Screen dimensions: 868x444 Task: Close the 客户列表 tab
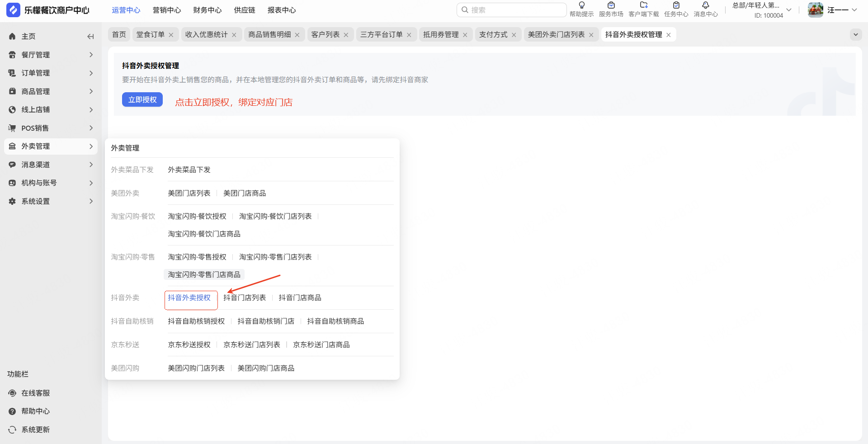(x=346, y=35)
